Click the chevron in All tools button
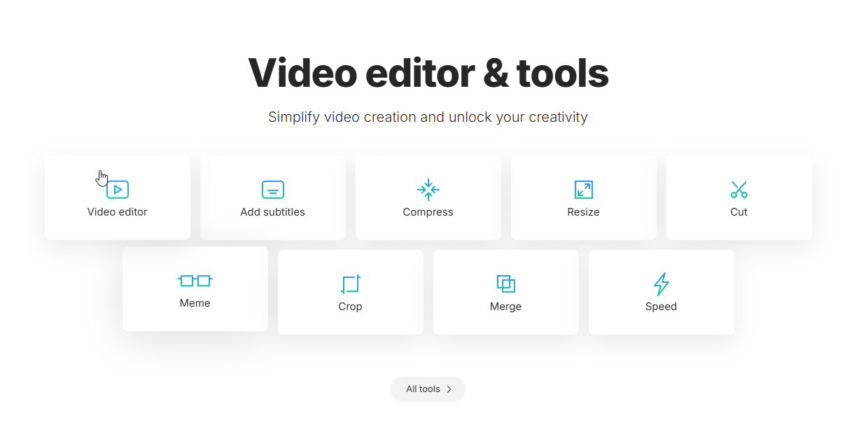The width and height of the screenshot is (868, 448). click(x=449, y=389)
